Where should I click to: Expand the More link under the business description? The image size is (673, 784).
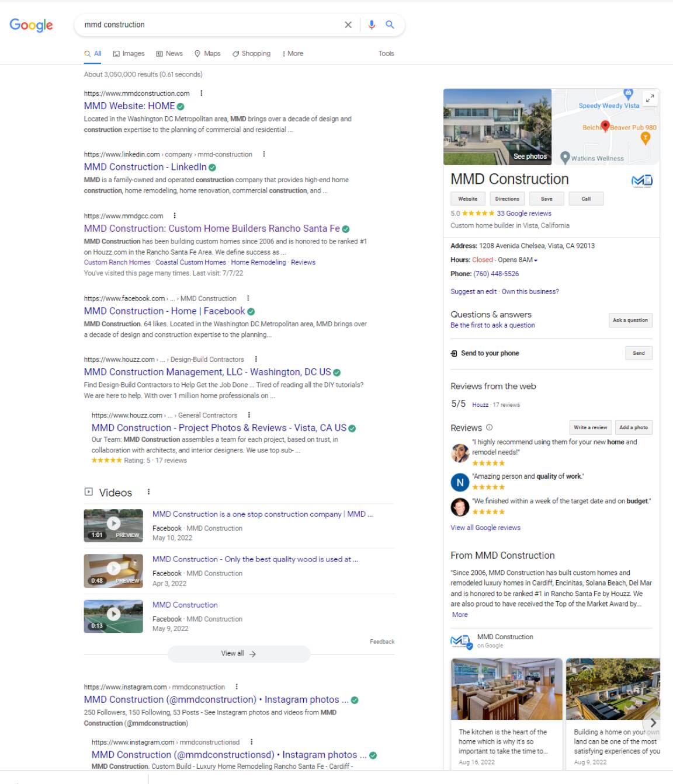click(x=460, y=614)
